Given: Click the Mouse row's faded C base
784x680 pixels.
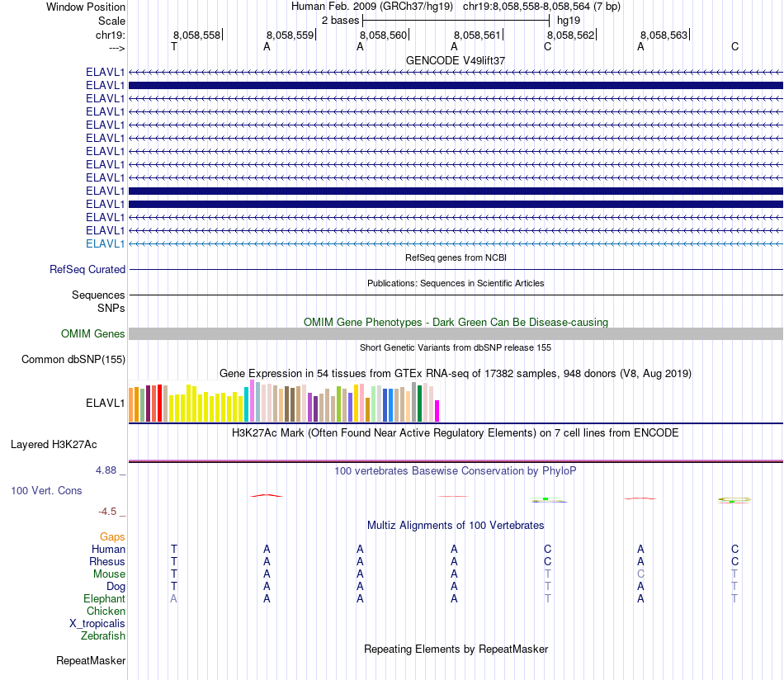Looking at the screenshot, I should click(640, 574).
